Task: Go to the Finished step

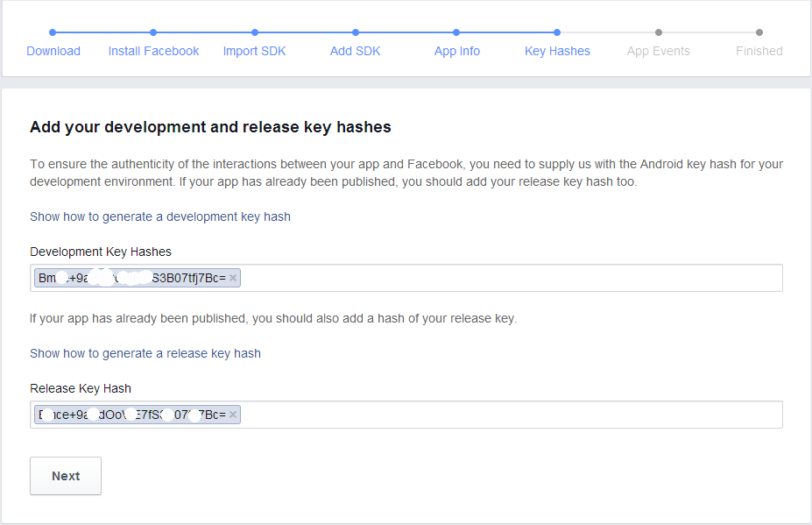Action: [759, 51]
